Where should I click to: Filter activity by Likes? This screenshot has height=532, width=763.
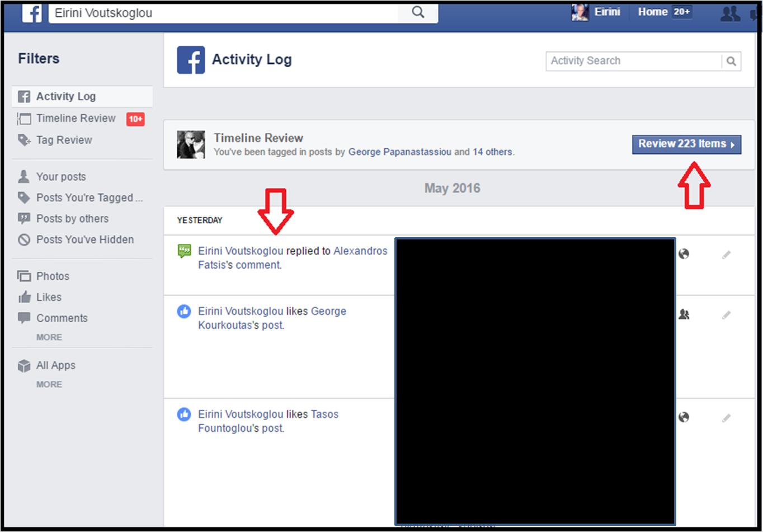point(49,297)
